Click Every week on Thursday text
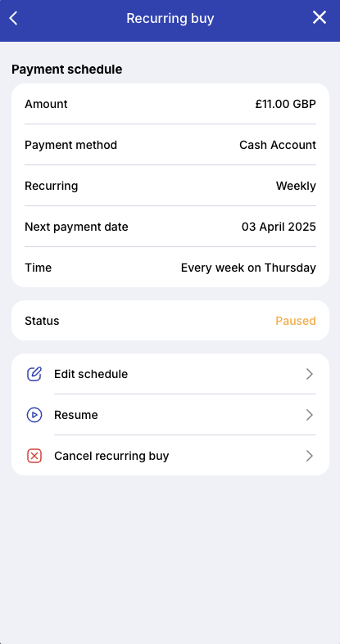Image resolution: width=340 pixels, height=644 pixels. [248, 268]
